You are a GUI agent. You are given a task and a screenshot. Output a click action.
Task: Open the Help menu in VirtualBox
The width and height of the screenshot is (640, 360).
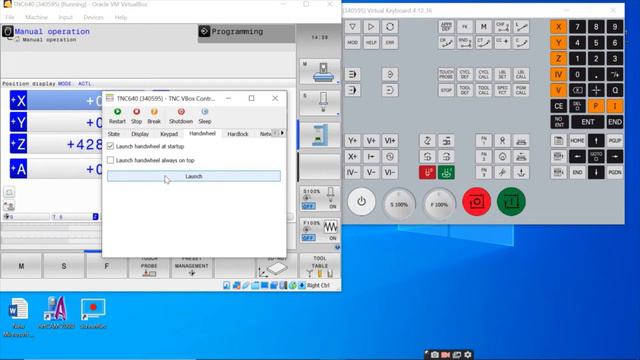pyautogui.click(x=121, y=17)
